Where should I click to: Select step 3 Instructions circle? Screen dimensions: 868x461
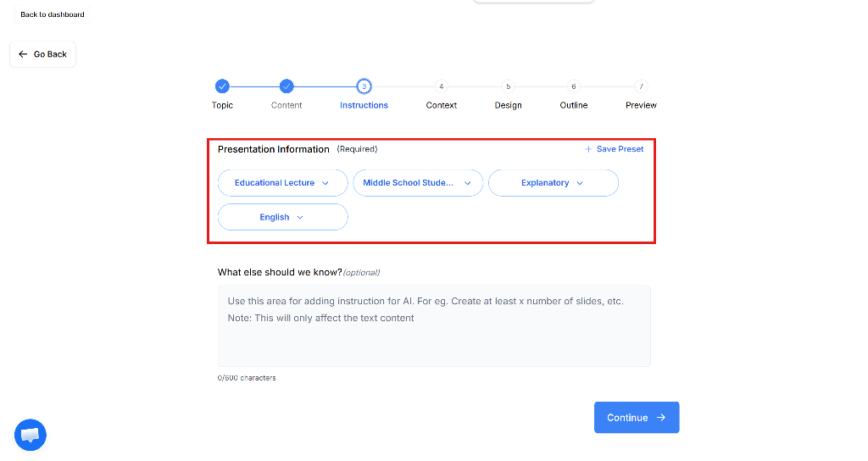364,86
